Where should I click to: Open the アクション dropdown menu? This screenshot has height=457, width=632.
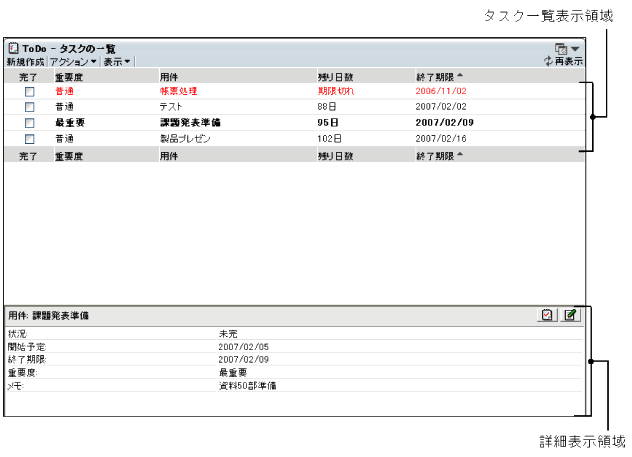click(x=73, y=62)
